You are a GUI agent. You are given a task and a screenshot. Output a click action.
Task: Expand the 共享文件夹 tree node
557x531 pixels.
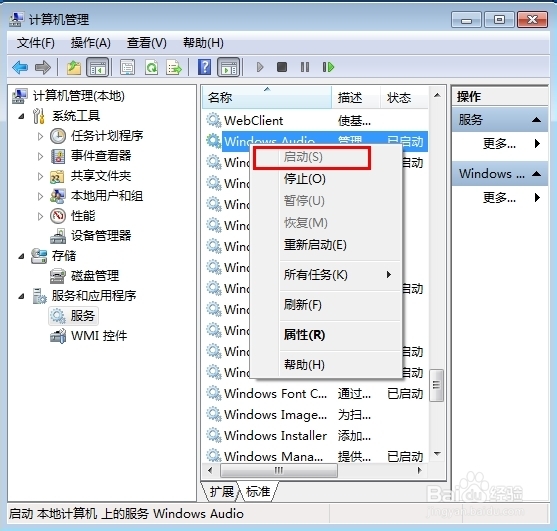pos(40,176)
